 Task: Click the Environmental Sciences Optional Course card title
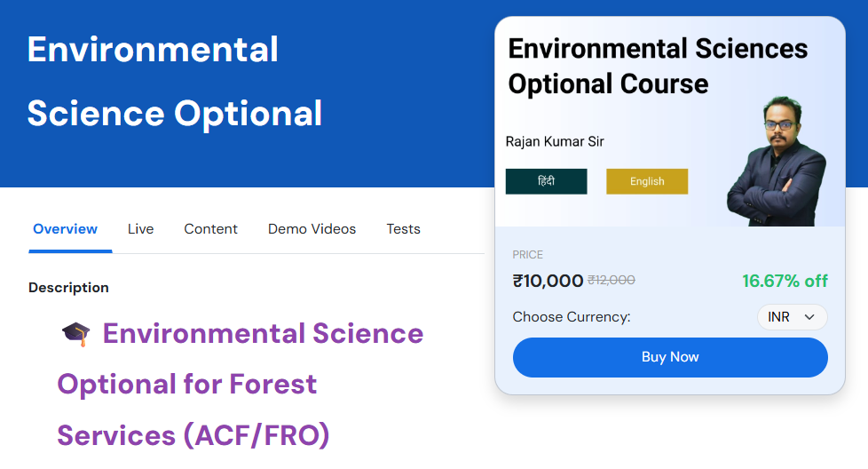[657, 66]
